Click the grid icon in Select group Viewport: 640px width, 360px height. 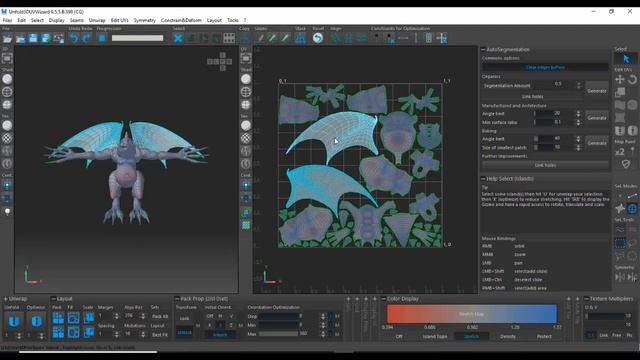(x=229, y=38)
